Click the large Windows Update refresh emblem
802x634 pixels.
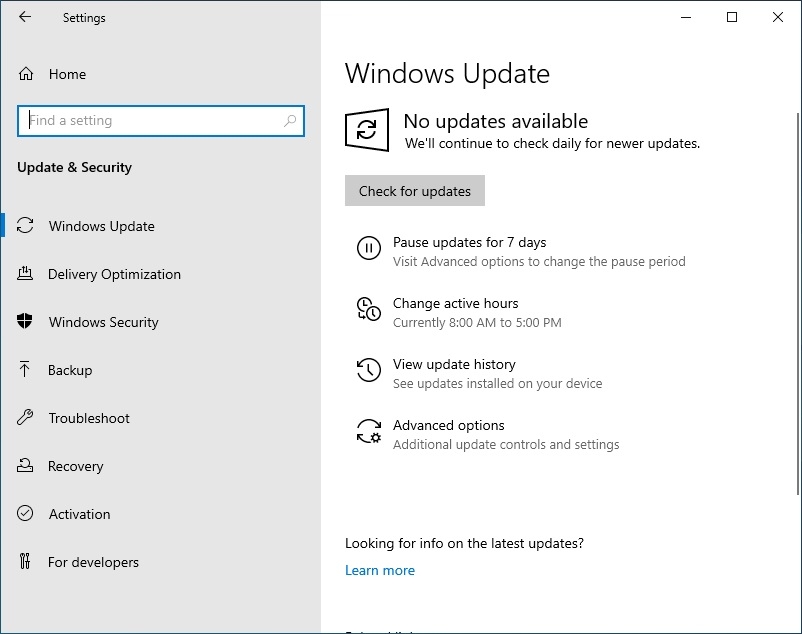tap(367, 130)
